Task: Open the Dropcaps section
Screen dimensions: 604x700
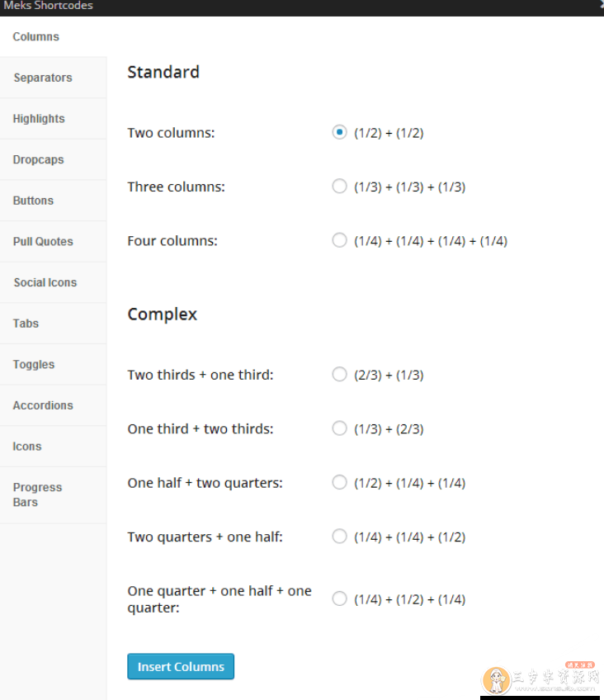Action: pos(38,159)
